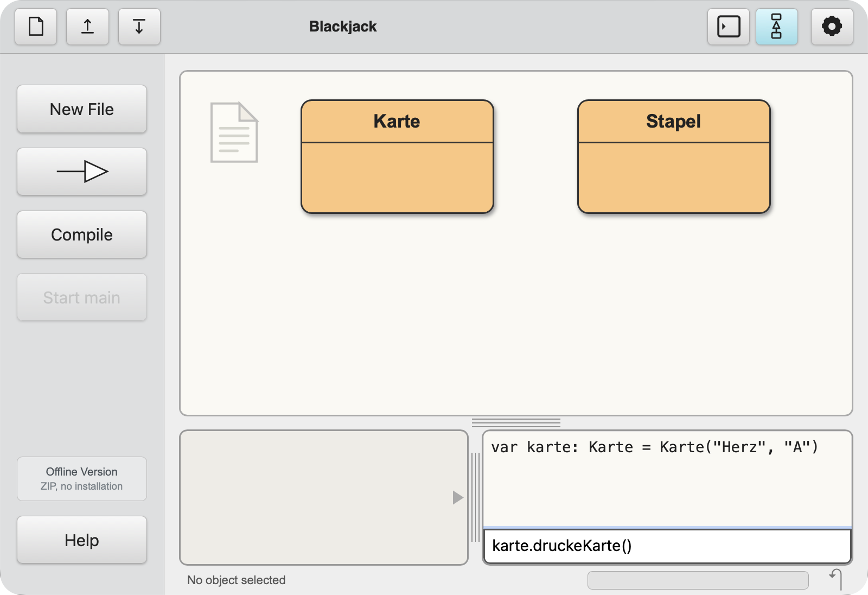868x595 pixels.
Task: Click the Help button
Action: pyautogui.click(x=82, y=540)
